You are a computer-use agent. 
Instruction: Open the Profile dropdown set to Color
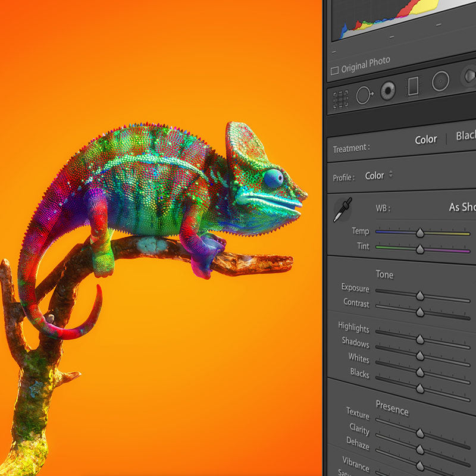[x=378, y=176]
